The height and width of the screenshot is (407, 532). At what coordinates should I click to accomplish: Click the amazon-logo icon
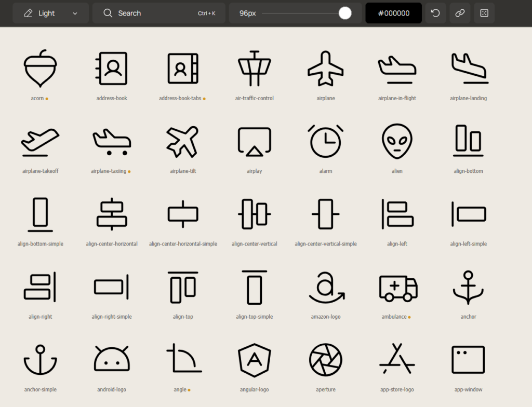tap(326, 287)
